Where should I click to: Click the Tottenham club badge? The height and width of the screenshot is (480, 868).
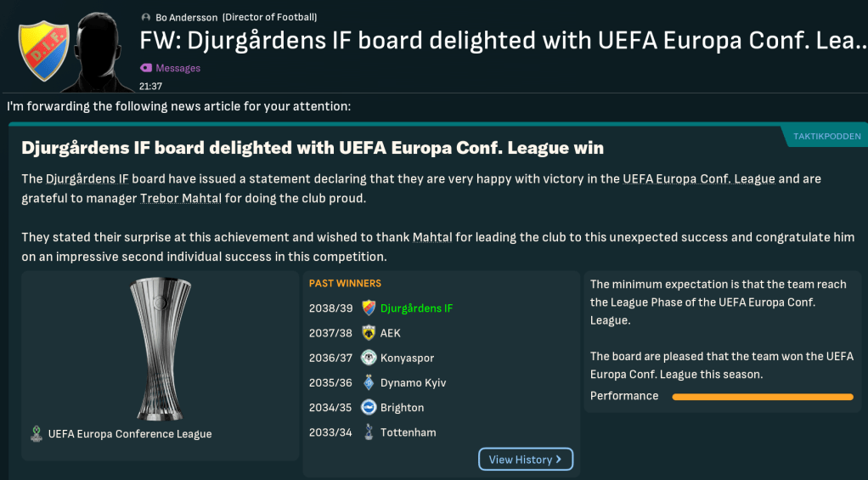pos(369,432)
